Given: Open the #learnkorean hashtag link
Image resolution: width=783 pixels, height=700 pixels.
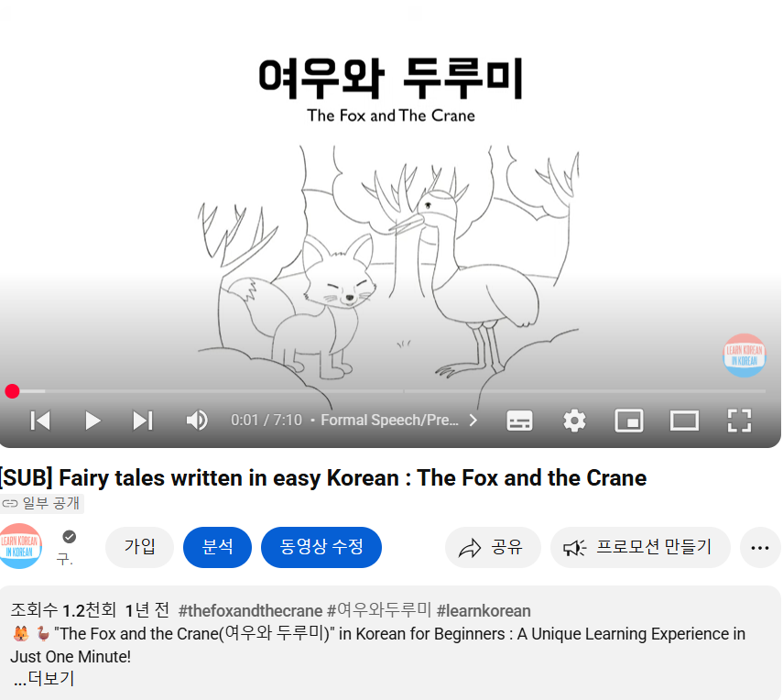Looking at the screenshot, I should [x=484, y=610].
